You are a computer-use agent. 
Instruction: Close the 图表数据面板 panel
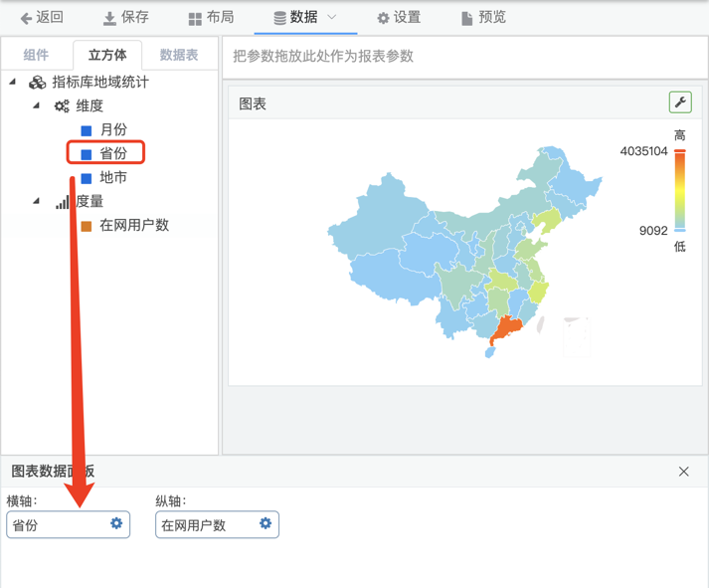683,472
